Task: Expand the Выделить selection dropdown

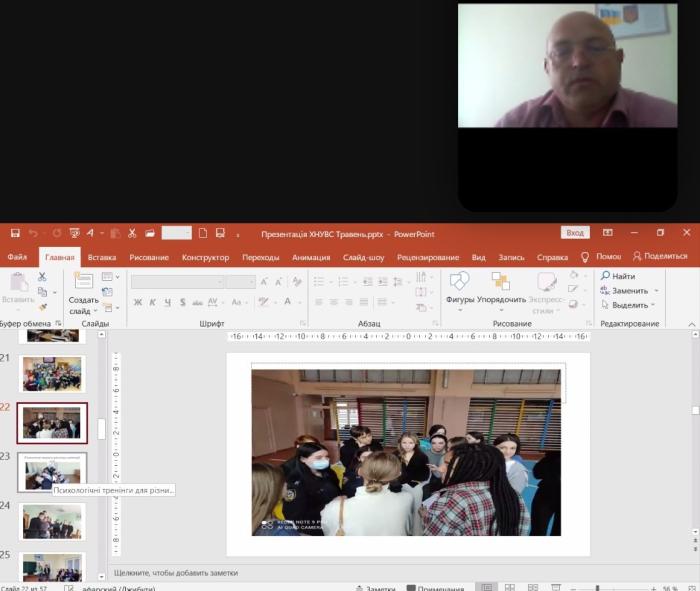Action: click(653, 305)
